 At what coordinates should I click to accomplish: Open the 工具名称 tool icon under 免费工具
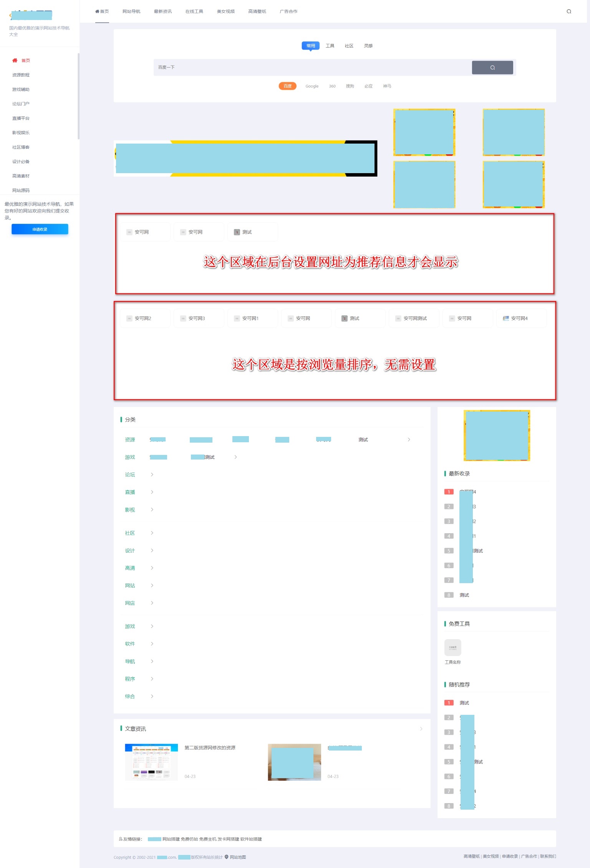(453, 648)
